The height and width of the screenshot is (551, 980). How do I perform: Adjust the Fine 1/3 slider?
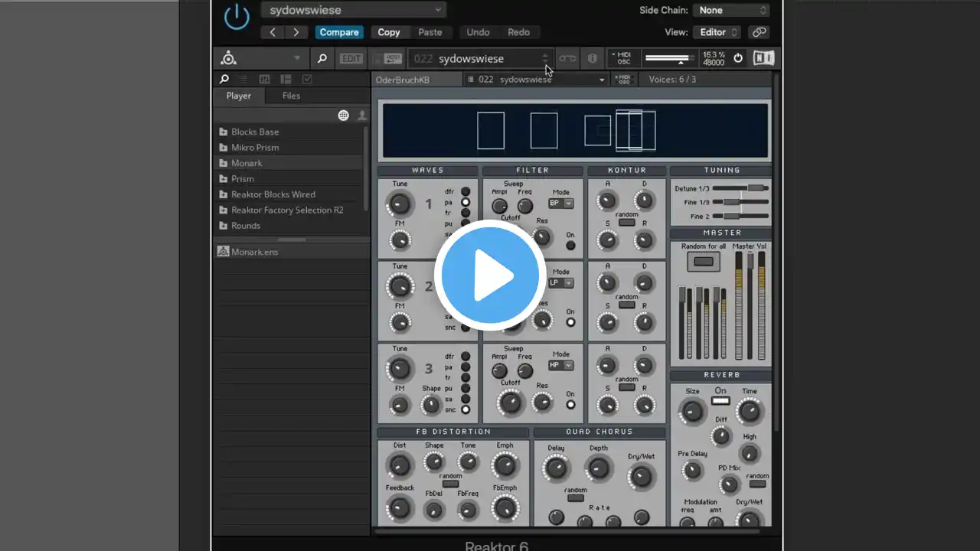[x=740, y=202]
